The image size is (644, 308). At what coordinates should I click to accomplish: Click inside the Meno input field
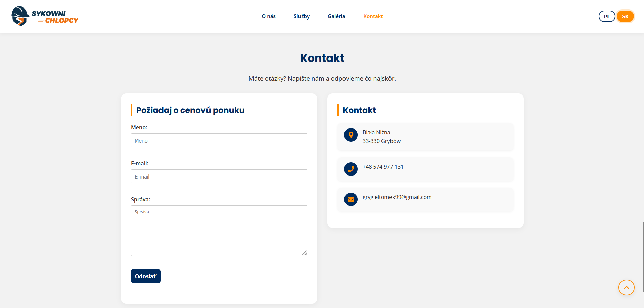tap(219, 140)
